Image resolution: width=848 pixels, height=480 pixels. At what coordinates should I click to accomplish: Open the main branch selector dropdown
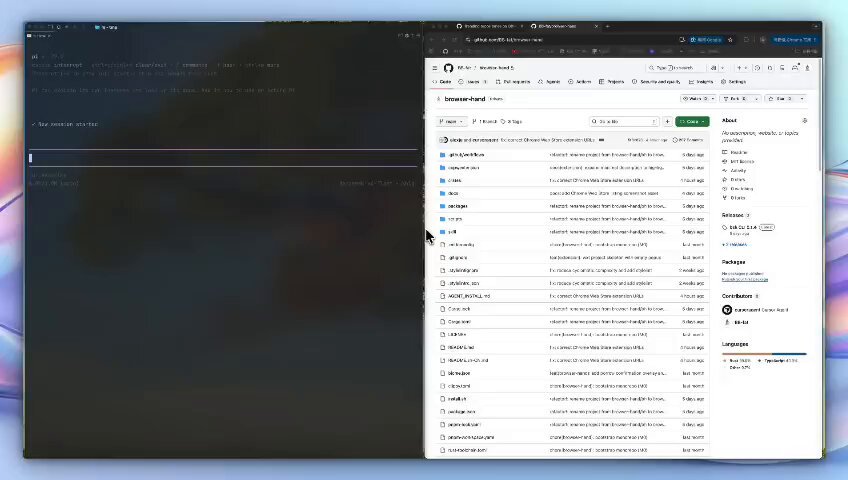pyautogui.click(x=451, y=122)
